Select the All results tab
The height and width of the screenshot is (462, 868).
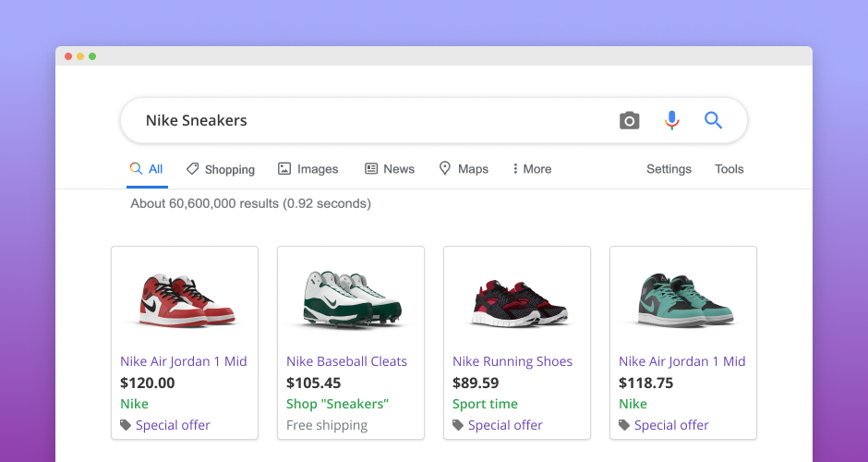click(x=147, y=169)
